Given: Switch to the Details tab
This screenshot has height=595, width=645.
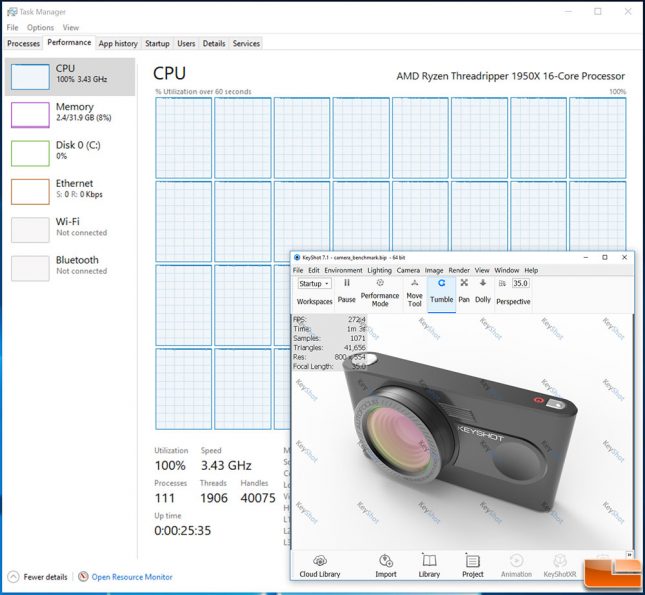Looking at the screenshot, I should click(x=214, y=44).
